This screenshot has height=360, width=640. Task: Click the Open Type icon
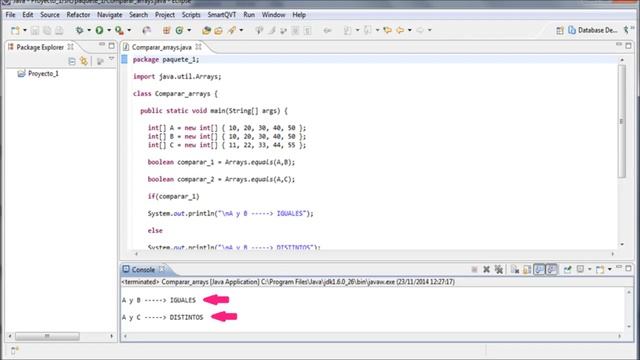point(206,30)
